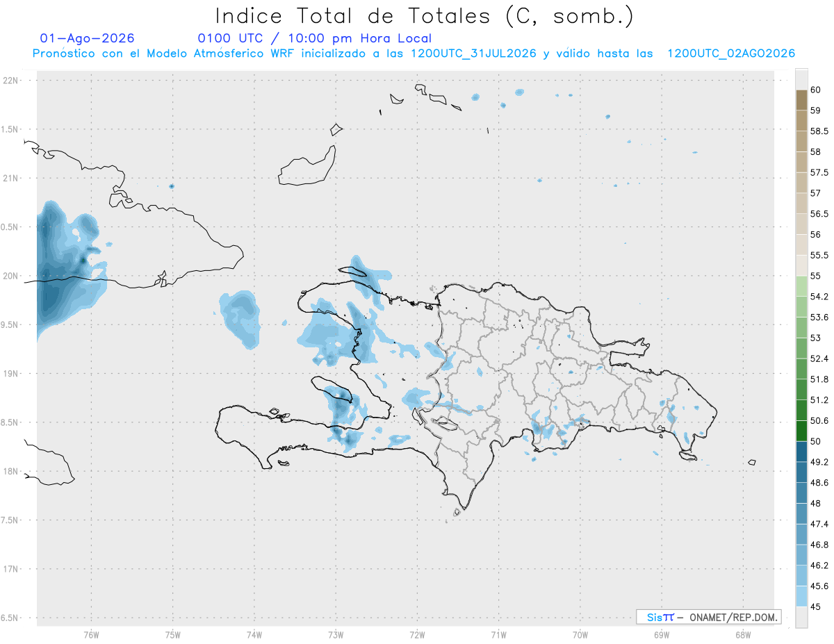Click the colorbar value '47.4'
Screen dimensions: 834x644
(x=819, y=524)
